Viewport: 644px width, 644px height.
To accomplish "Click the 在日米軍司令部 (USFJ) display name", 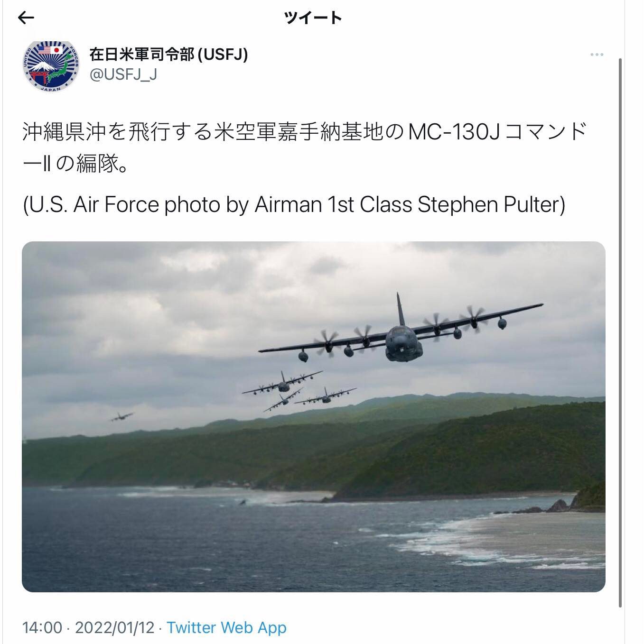I will [x=169, y=55].
